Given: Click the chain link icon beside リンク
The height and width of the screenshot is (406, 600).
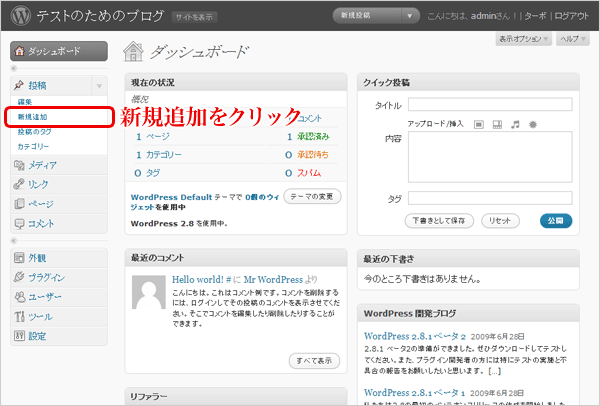Looking at the screenshot, I should 19,184.
